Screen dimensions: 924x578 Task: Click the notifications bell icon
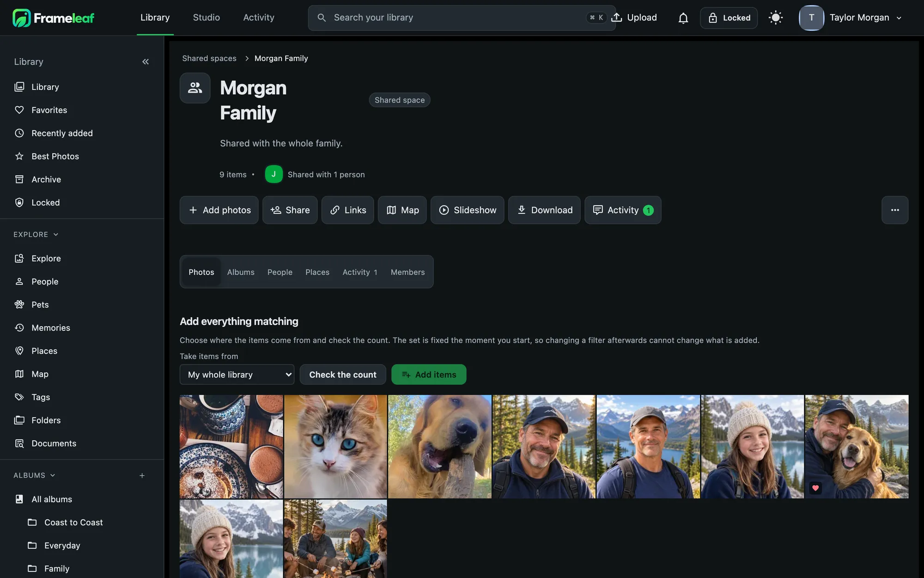point(683,18)
